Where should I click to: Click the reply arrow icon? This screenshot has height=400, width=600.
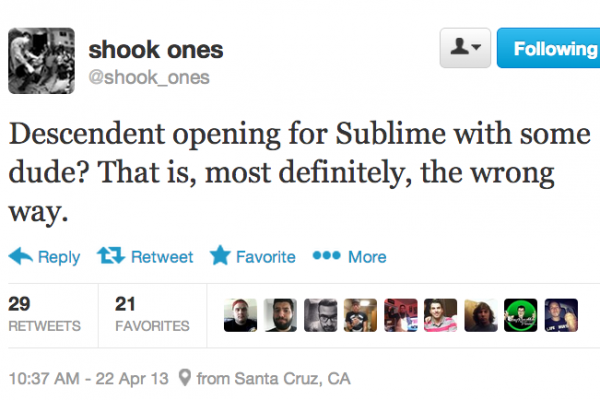20,257
